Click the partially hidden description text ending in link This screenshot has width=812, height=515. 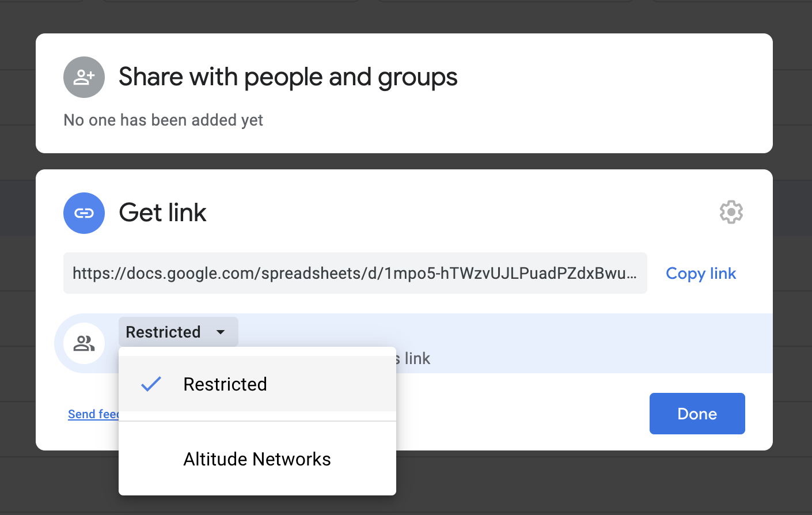pyautogui.click(x=413, y=358)
